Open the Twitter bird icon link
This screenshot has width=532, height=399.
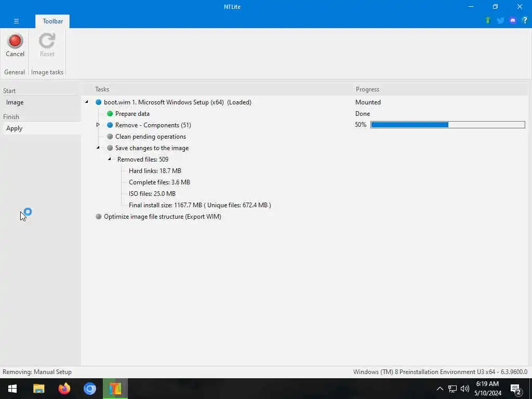coord(500,21)
